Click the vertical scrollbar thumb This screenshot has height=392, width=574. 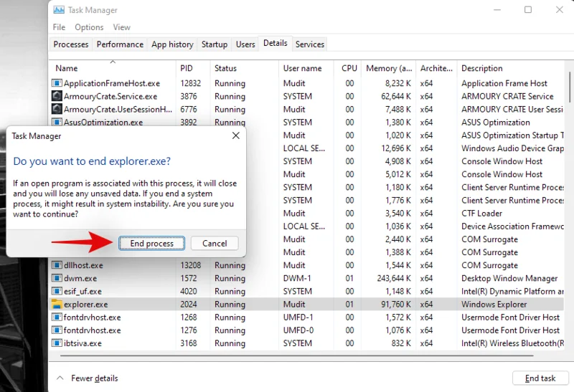coord(570,87)
